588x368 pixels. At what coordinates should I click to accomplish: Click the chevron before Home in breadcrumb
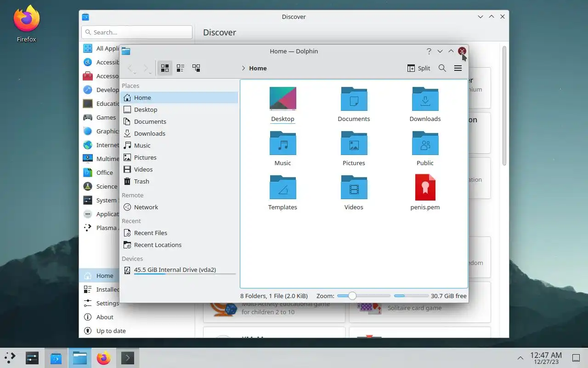243,68
